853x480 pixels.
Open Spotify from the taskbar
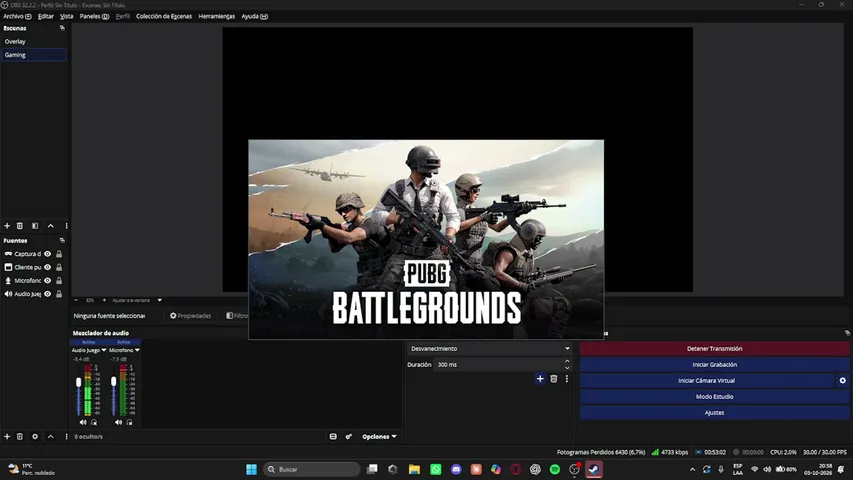pyautogui.click(x=555, y=469)
